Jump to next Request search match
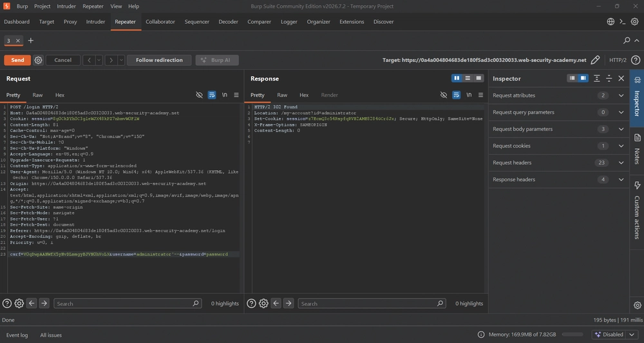Viewport: 644px width, 343px height. point(44,304)
